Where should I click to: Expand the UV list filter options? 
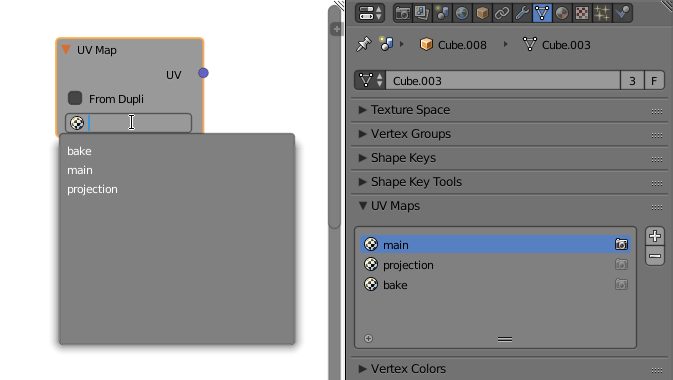pos(368,338)
